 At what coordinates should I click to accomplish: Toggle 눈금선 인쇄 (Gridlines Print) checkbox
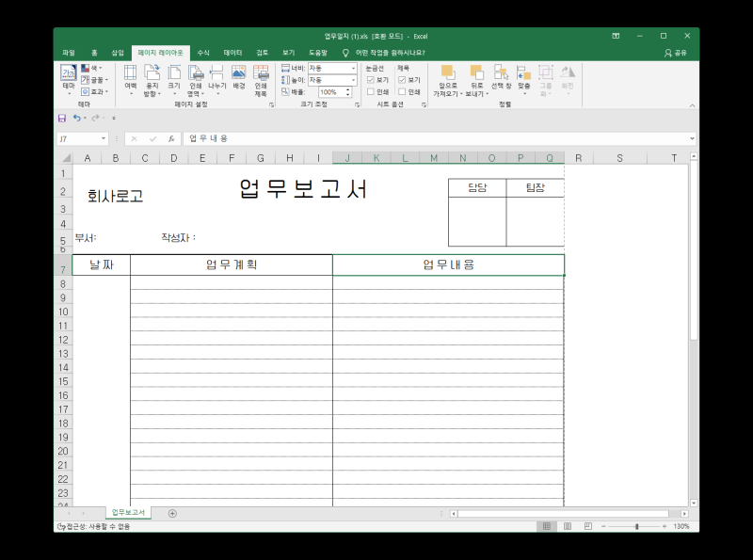pos(370,91)
